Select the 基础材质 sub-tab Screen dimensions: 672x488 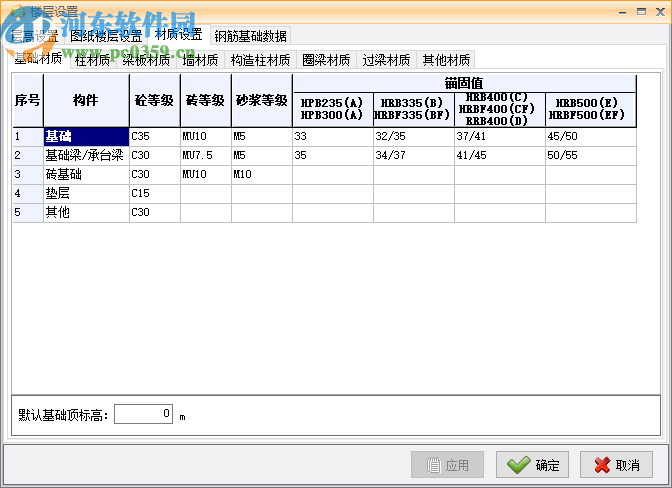[x=38, y=58]
